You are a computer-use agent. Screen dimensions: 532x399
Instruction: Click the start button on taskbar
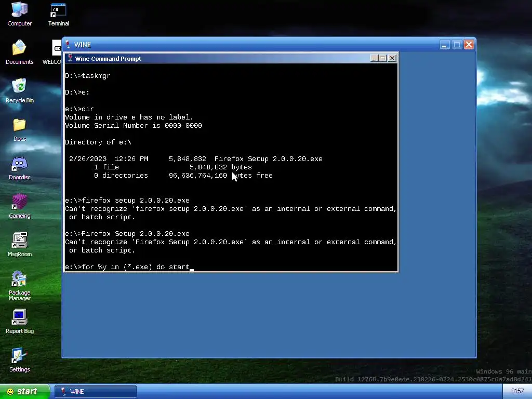[x=25, y=392]
